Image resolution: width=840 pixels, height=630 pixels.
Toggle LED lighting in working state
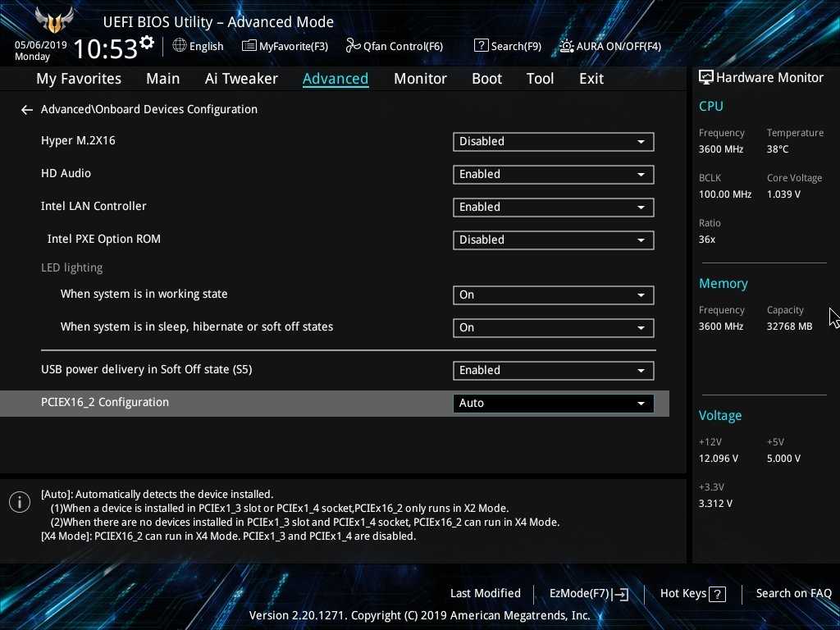553,294
